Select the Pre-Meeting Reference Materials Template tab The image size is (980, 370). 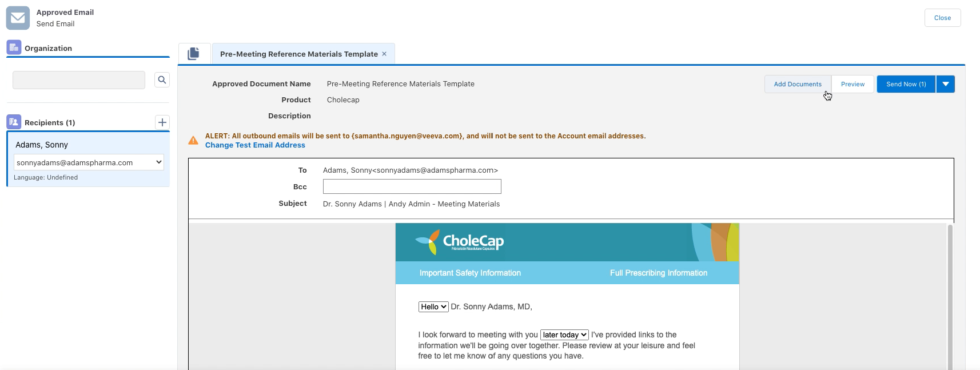tap(298, 54)
